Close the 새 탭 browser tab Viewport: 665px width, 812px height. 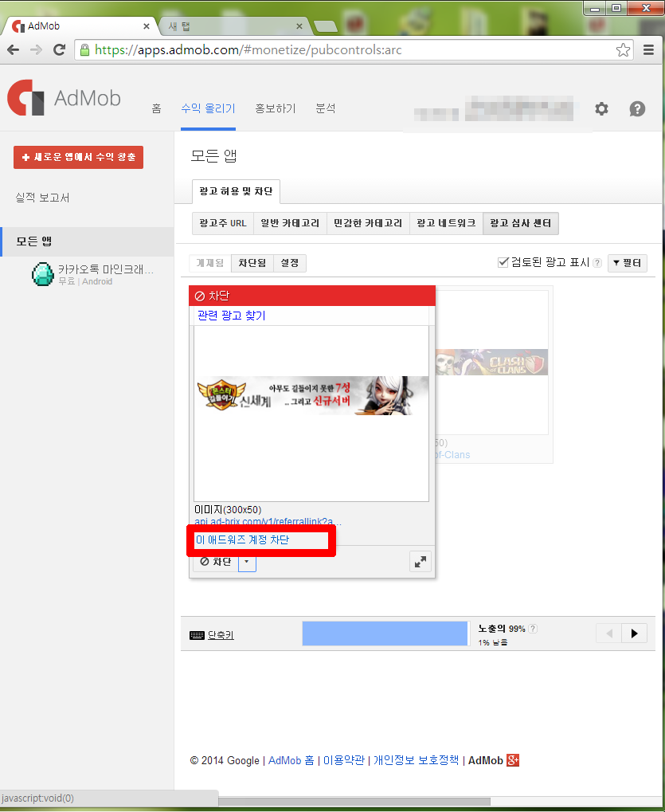[x=299, y=25]
